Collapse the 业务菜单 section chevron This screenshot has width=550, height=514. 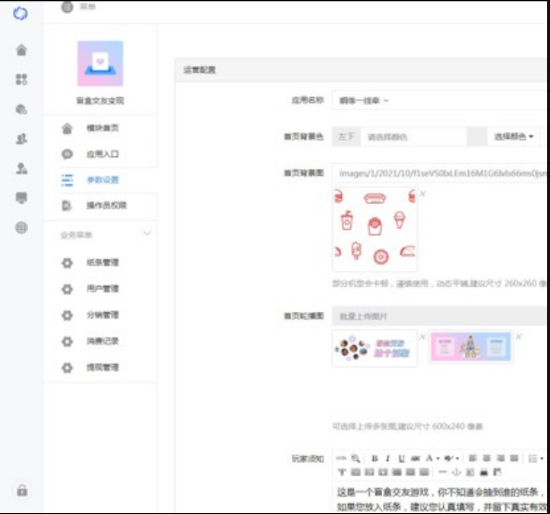click(x=147, y=233)
